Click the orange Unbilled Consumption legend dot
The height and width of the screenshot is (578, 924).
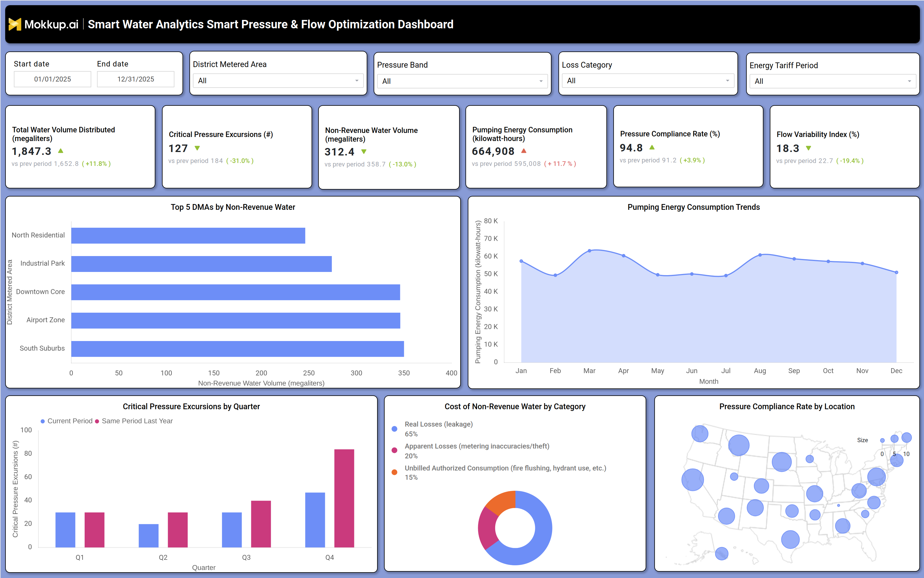click(x=394, y=472)
